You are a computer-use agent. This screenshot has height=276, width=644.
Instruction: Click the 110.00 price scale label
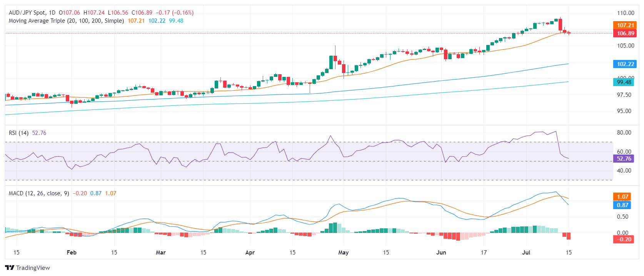coord(626,13)
